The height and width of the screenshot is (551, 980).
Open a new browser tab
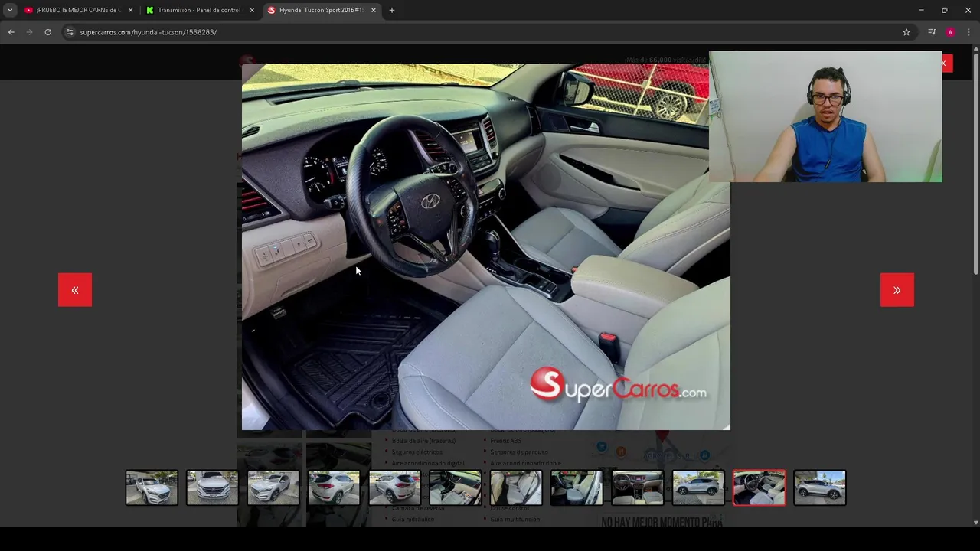click(x=392, y=10)
